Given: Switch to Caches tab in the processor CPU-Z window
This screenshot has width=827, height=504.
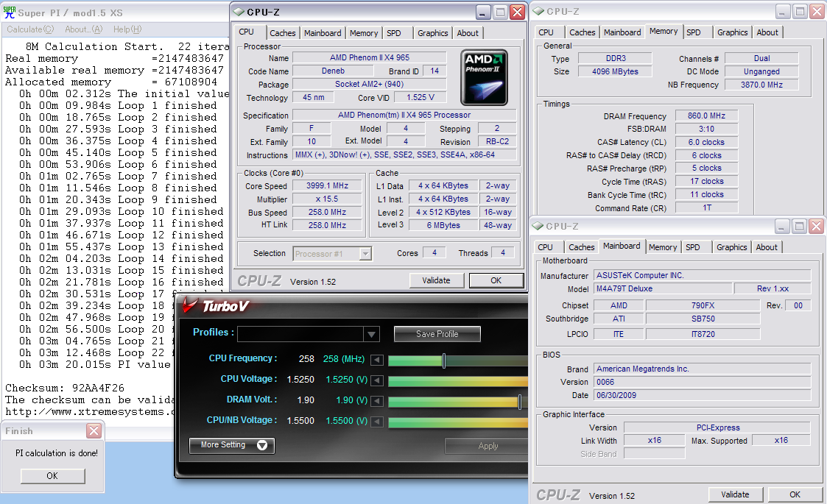Looking at the screenshot, I should pos(283,33).
